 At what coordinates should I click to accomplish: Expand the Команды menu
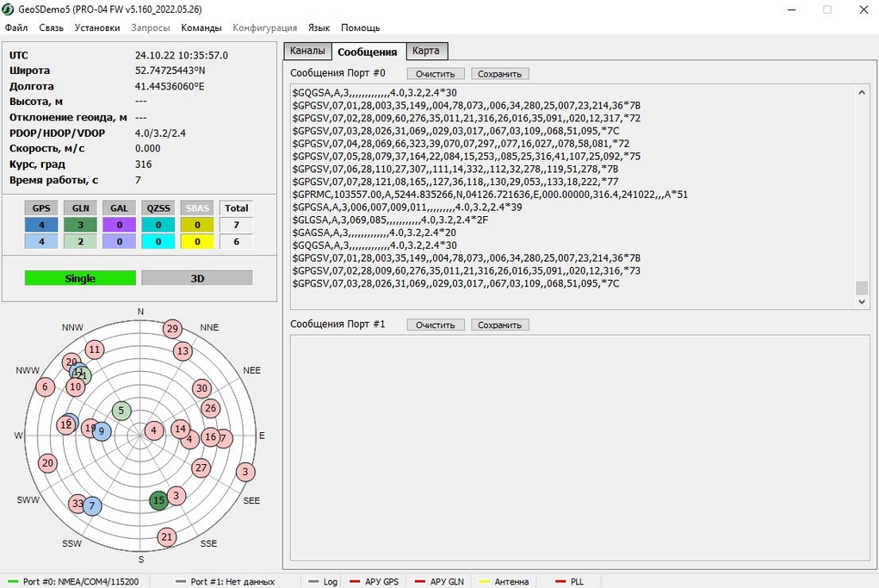point(201,28)
